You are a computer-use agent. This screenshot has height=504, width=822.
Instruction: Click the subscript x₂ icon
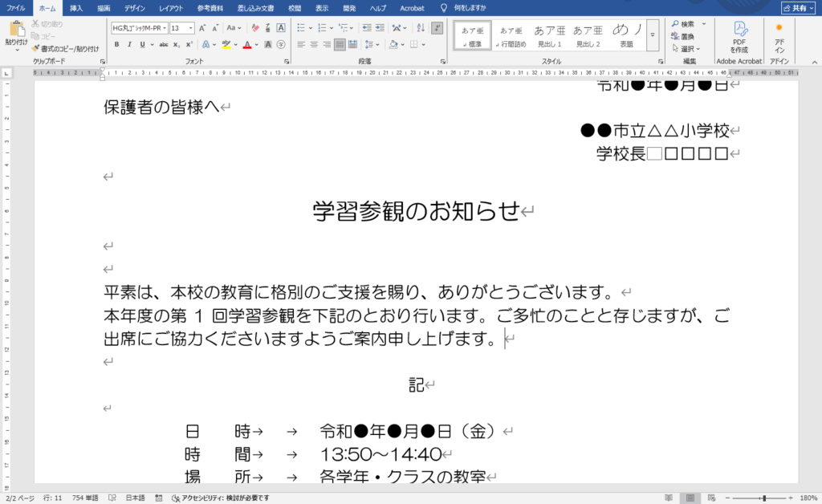177,44
